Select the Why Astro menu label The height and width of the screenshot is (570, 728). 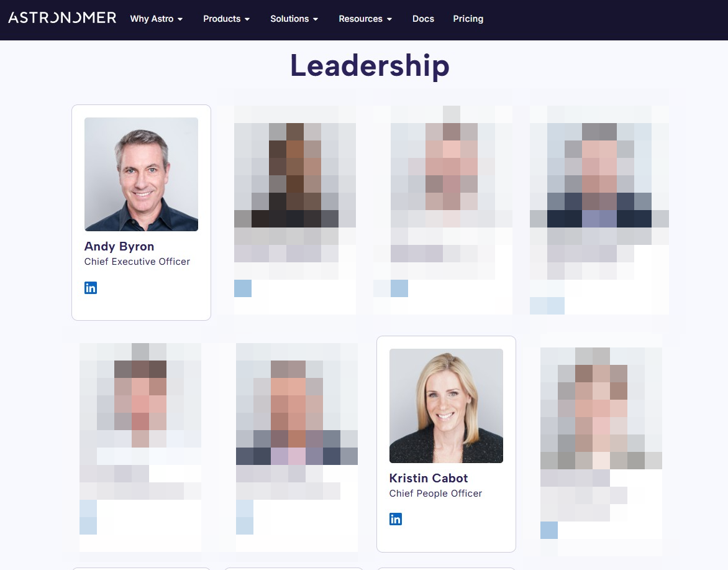pos(152,19)
